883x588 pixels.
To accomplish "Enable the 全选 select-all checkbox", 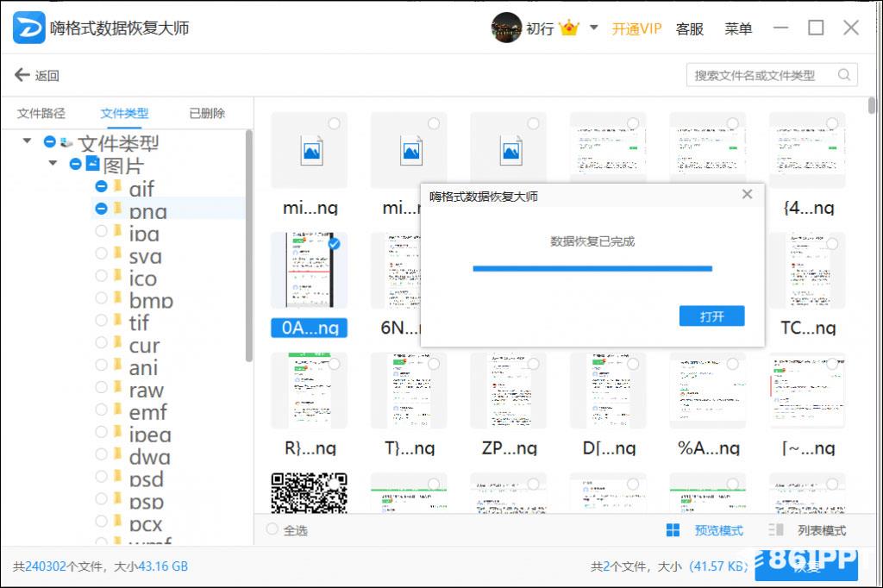I will click(x=272, y=529).
